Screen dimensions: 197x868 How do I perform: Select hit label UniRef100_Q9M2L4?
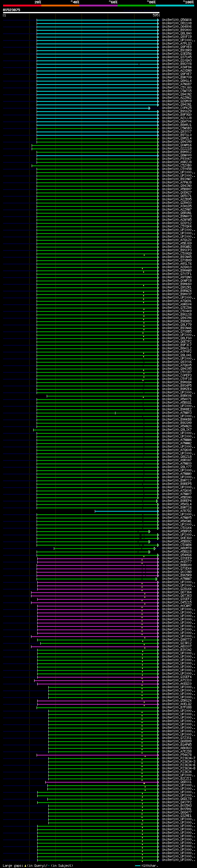[177, 139]
